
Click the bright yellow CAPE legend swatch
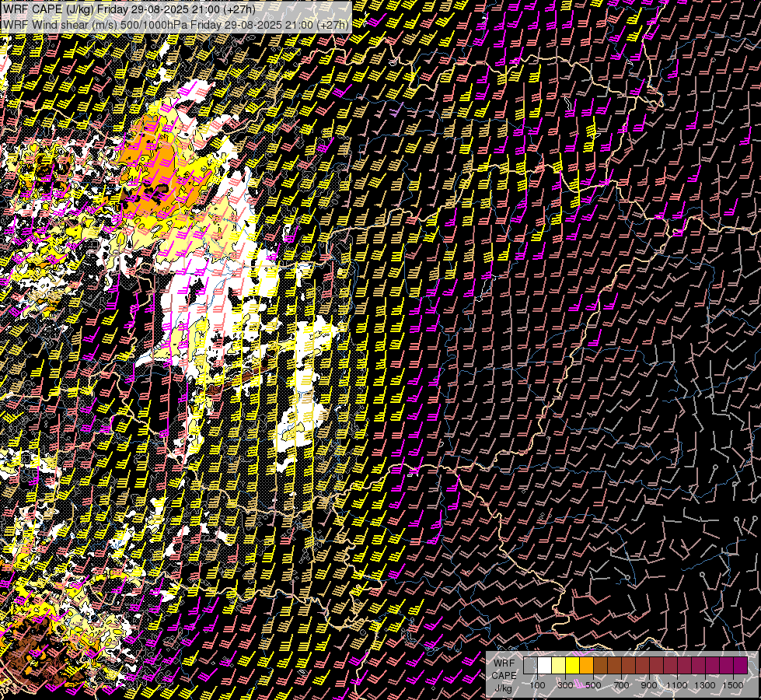point(573,666)
